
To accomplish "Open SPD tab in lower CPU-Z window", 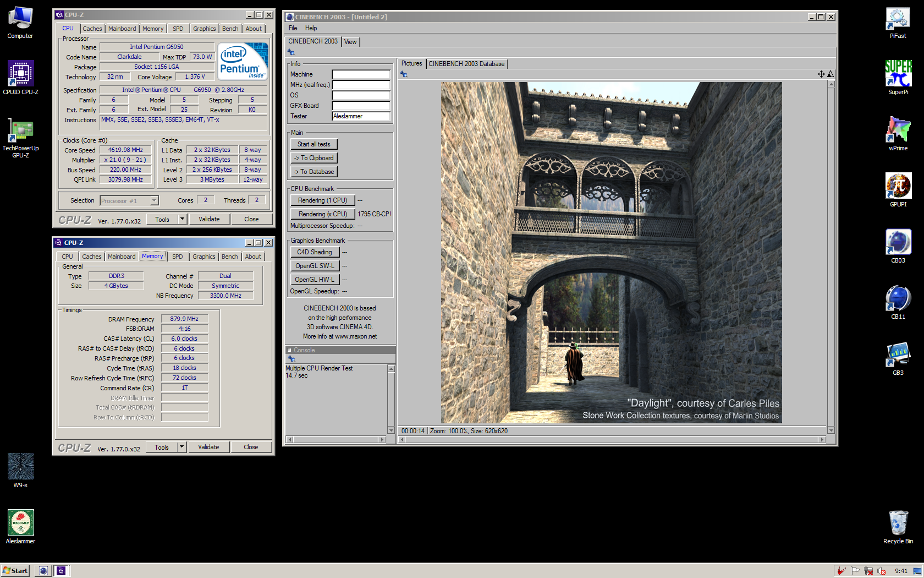I will tap(177, 257).
